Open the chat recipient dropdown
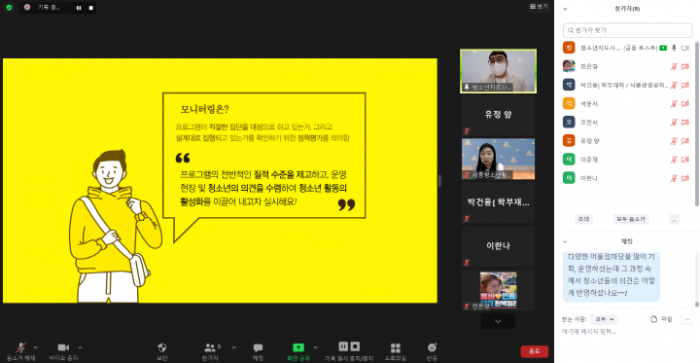Screen dimensions: 700x363 click(x=604, y=319)
